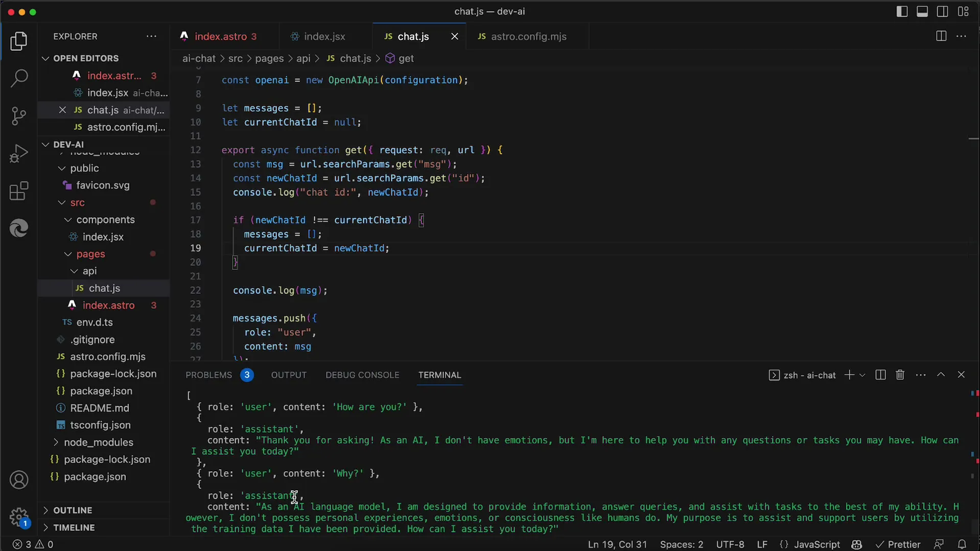Viewport: 980px width, 551px height.
Task: Open the Accounts menu icon
Action: tap(19, 480)
